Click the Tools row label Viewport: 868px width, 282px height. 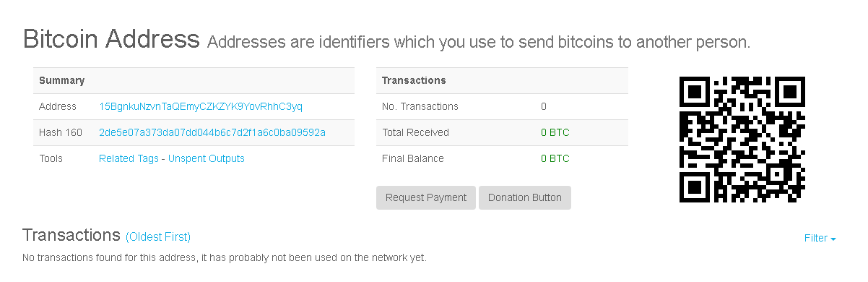(x=51, y=158)
